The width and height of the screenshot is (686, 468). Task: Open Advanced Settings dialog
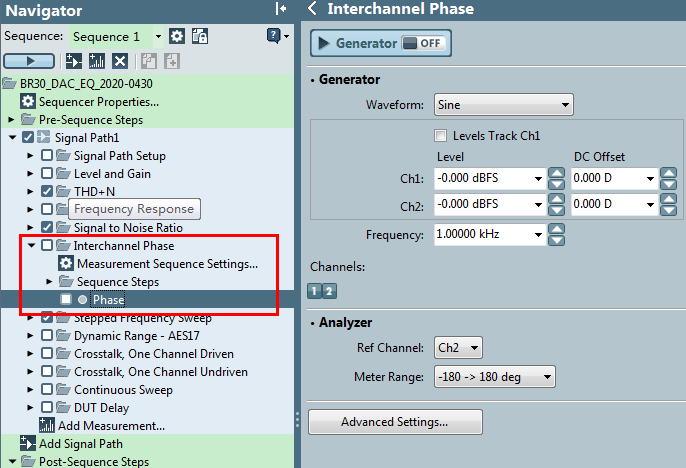click(396, 422)
